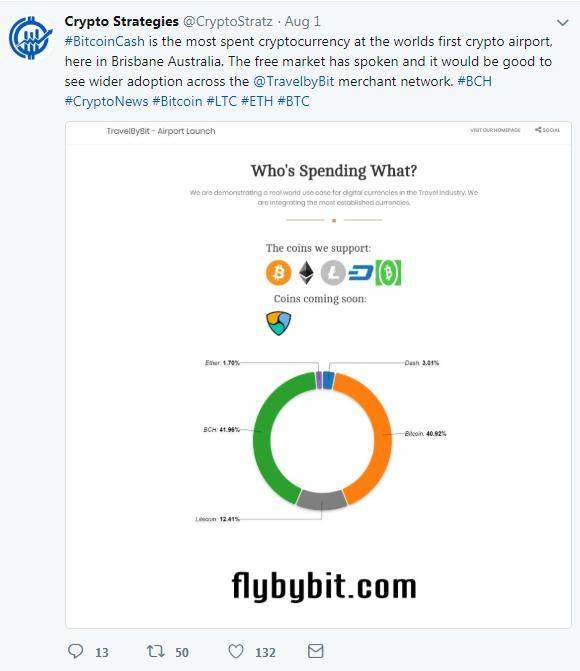Open the @TravelbyBit mention link
This screenshot has height=671, width=580.
294,81
